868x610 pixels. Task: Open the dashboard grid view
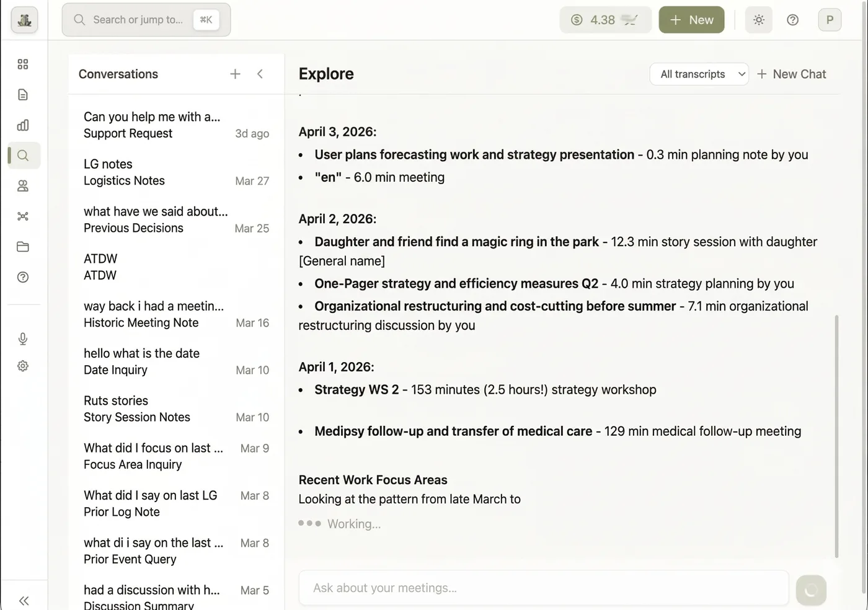23,63
